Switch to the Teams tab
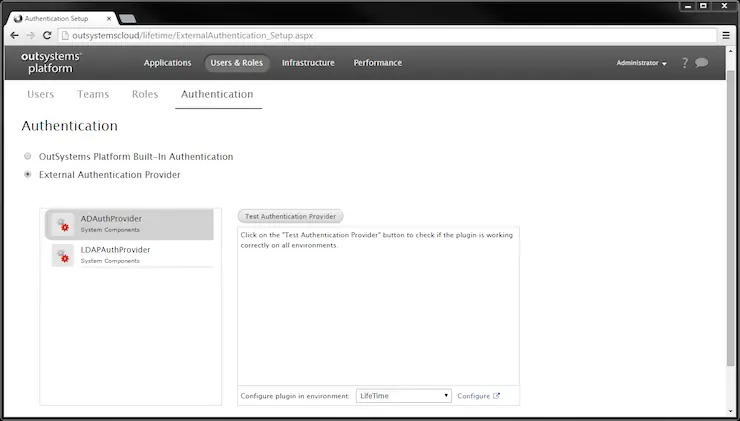740x421 pixels. click(x=93, y=94)
